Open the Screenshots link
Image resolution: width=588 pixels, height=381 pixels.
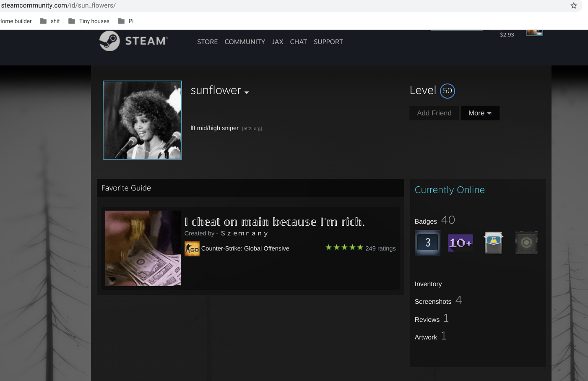click(433, 302)
